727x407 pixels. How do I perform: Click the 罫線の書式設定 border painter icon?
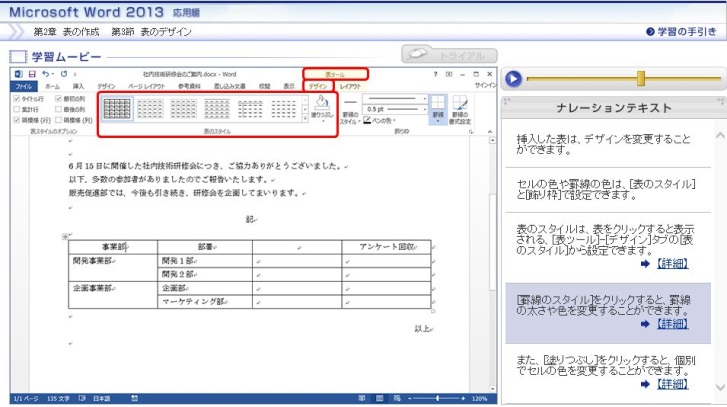(x=459, y=102)
